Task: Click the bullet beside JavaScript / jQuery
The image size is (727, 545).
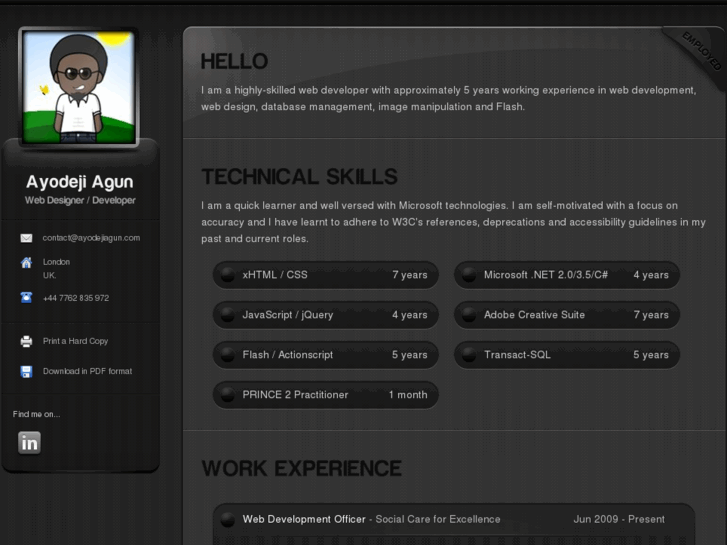Action: tap(228, 314)
